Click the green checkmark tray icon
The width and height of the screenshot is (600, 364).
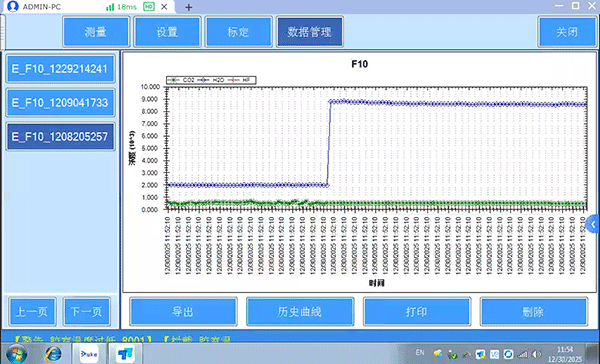[453, 354]
